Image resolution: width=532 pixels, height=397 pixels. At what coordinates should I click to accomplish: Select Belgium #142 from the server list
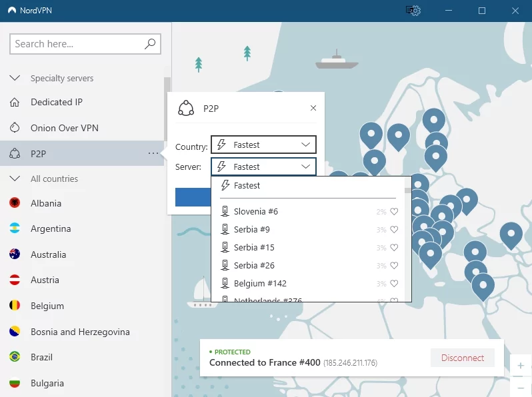click(308, 283)
